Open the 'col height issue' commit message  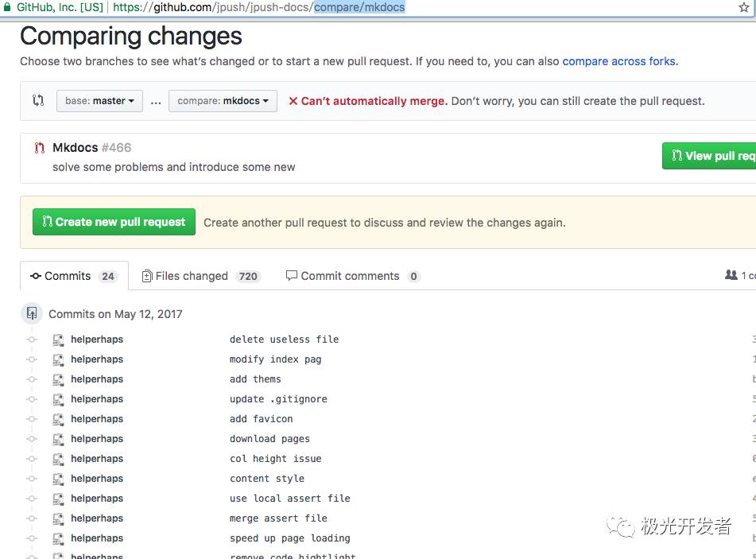pyautogui.click(x=275, y=459)
